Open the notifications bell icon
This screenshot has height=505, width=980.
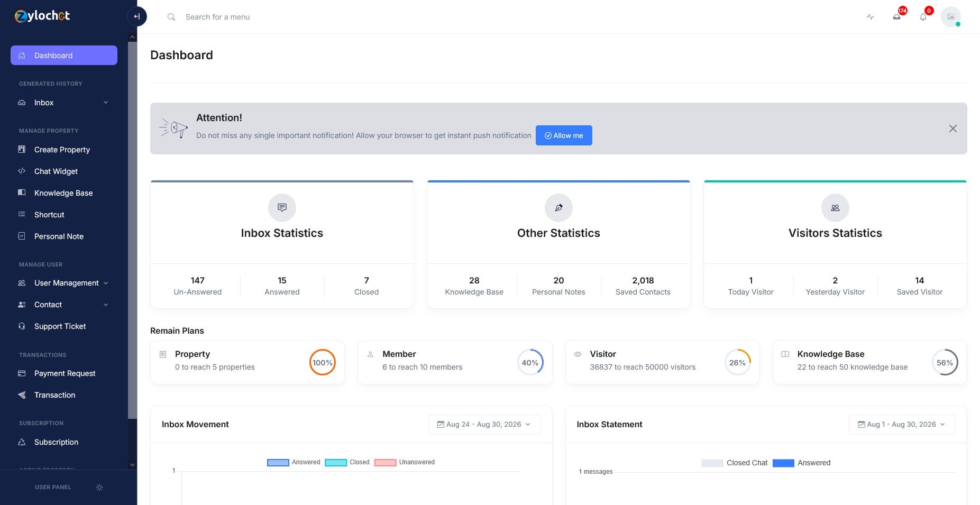click(923, 17)
